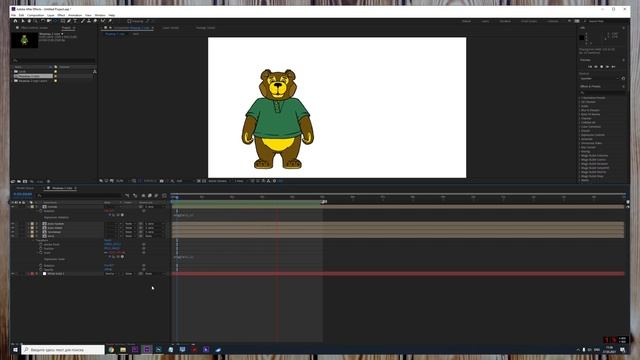Click the Effects & Presets search field

(x=602, y=93)
